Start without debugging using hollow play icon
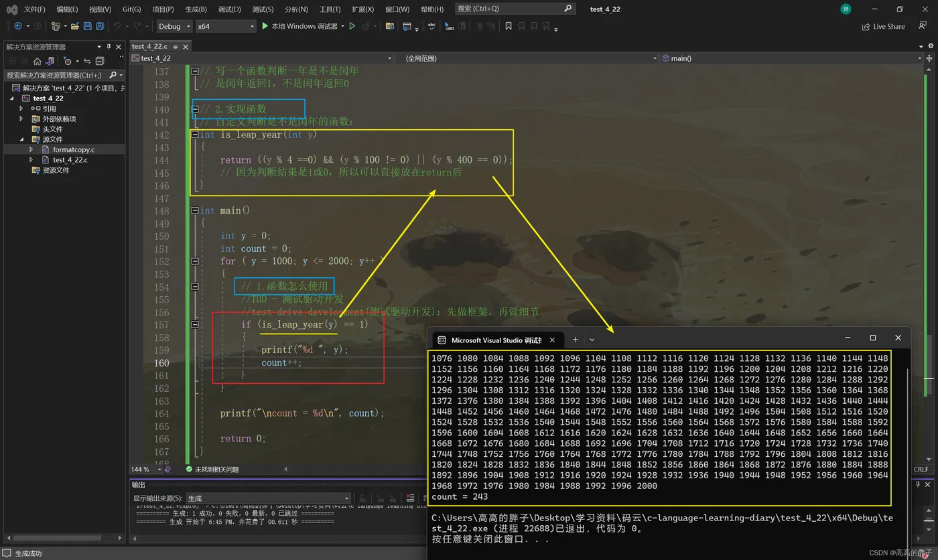The width and height of the screenshot is (938, 560). point(352,26)
